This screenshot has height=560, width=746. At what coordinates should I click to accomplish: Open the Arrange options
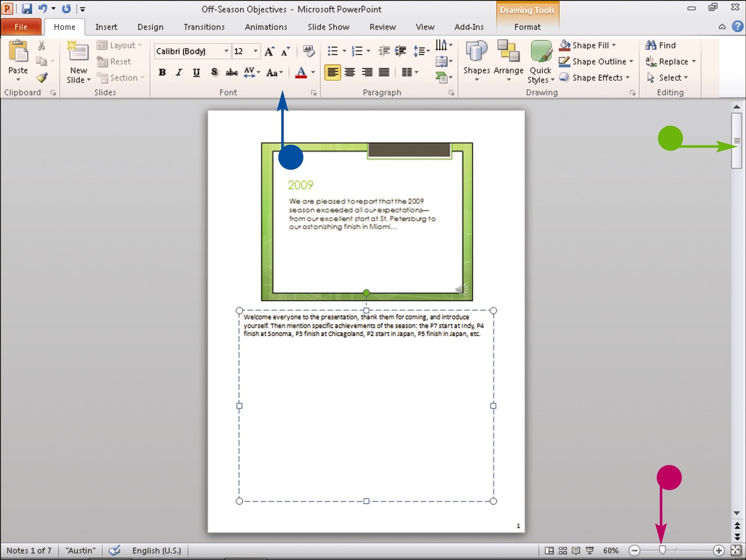(x=508, y=61)
